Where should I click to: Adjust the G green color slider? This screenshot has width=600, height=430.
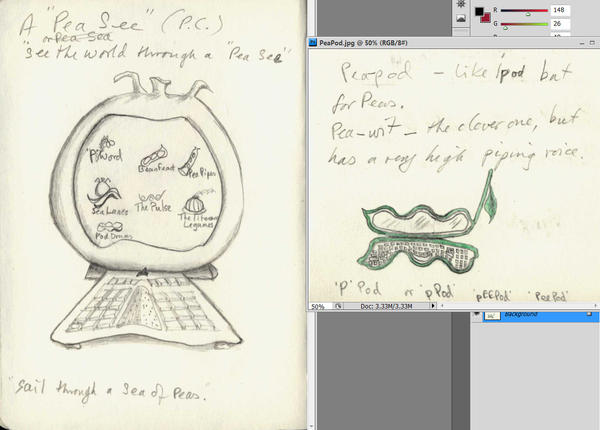524,25
